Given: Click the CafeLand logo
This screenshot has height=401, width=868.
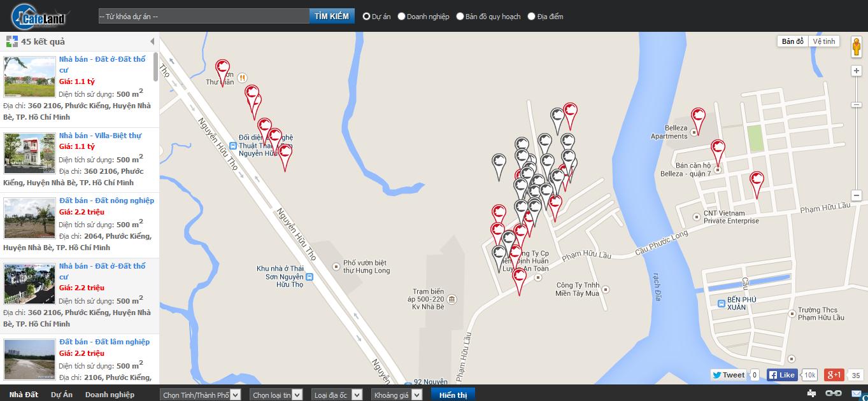Looking at the screenshot, I should (x=39, y=17).
